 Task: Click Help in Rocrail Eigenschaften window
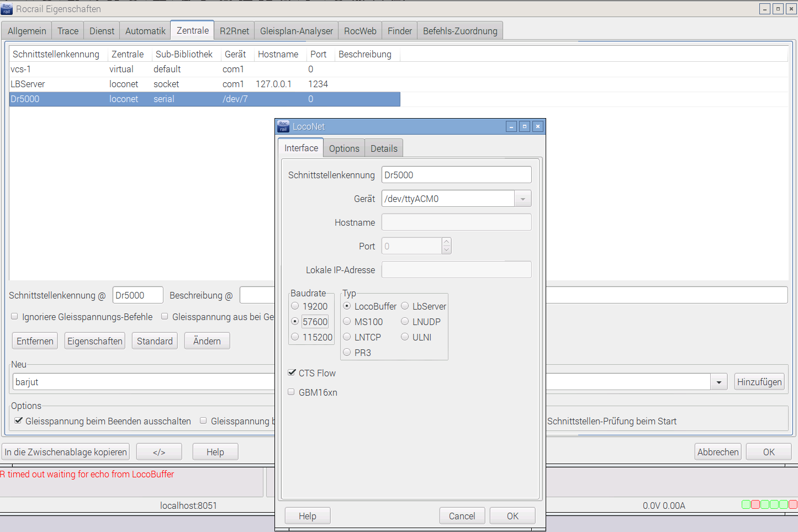click(215, 452)
